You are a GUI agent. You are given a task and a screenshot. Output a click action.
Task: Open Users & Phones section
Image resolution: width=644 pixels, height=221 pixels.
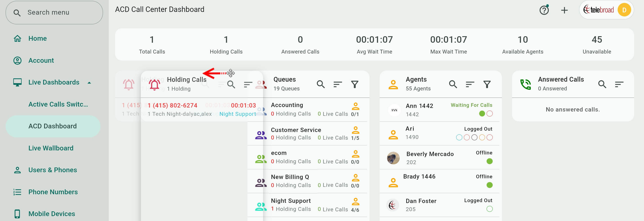click(53, 170)
